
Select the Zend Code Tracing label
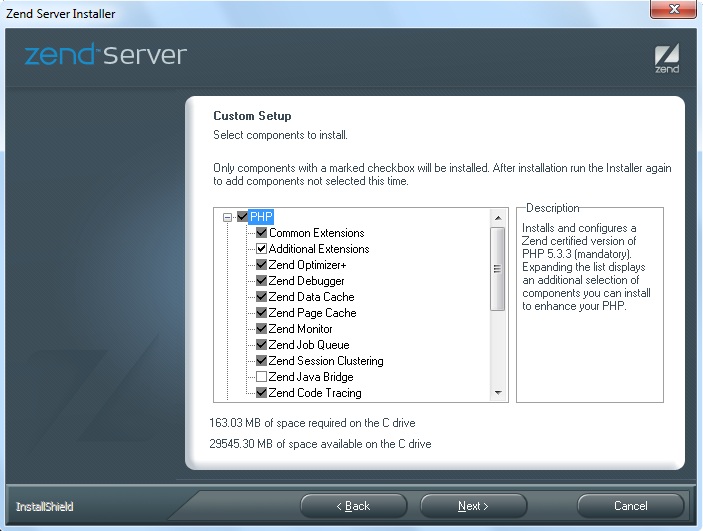[x=315, y=393]
